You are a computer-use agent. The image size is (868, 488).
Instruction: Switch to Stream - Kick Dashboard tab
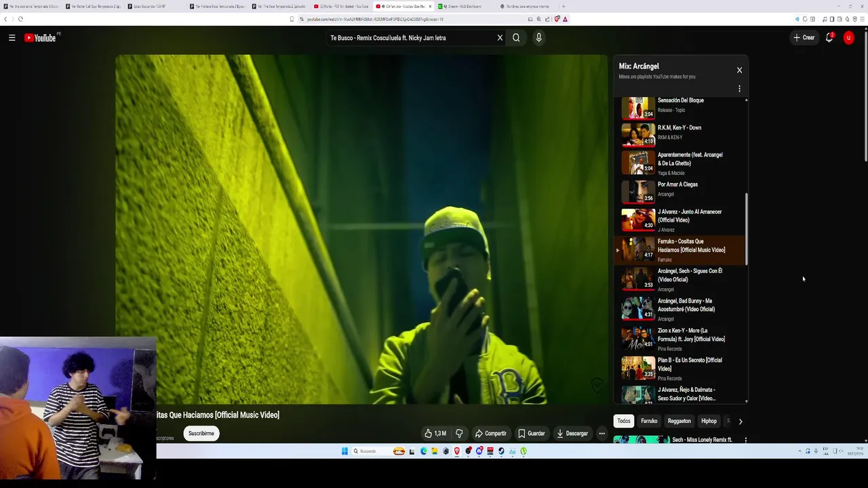click(467, 6)
